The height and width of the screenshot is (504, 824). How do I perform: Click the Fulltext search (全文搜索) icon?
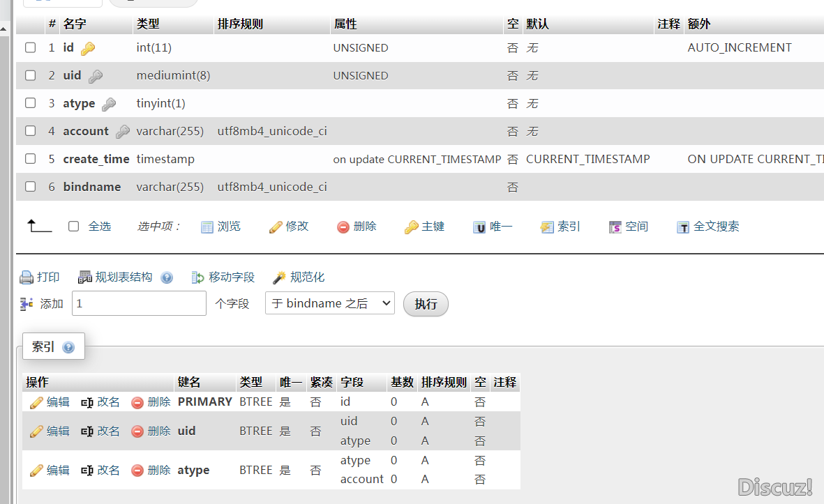point(683,227)
